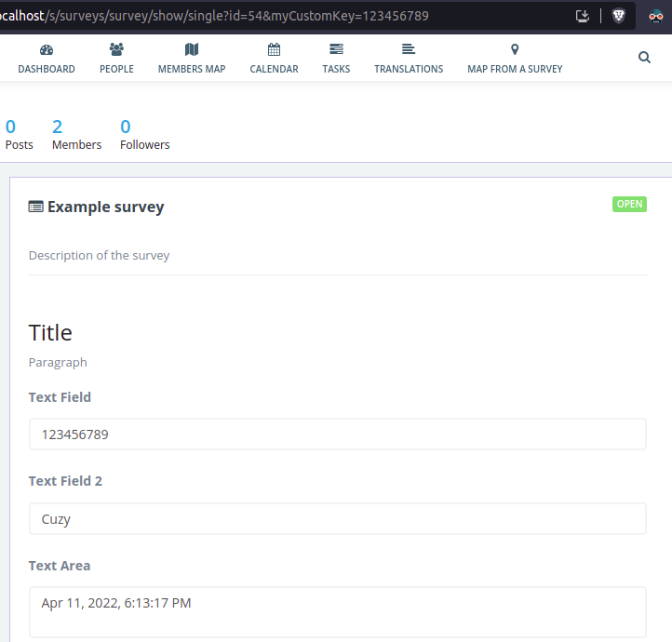Open MAP FROM A SURVEY label

tap(515, 69)
